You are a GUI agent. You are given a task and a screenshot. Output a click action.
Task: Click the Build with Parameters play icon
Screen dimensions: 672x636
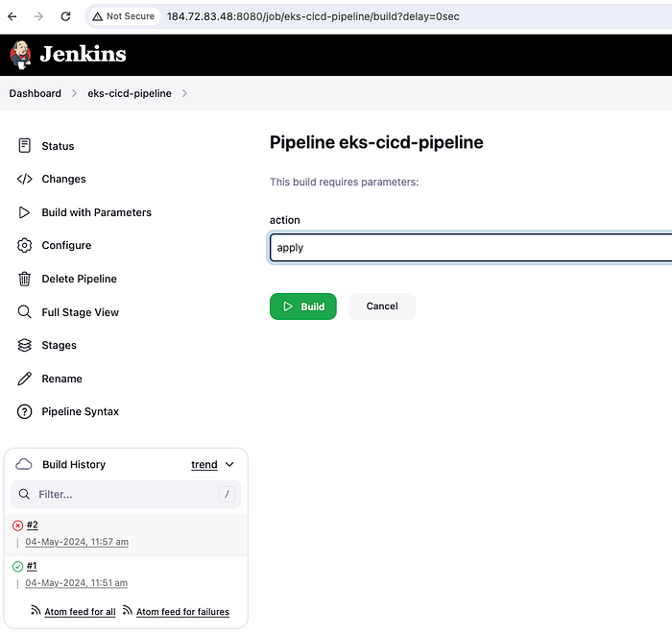pyautogui.click(x=24, y=212)
